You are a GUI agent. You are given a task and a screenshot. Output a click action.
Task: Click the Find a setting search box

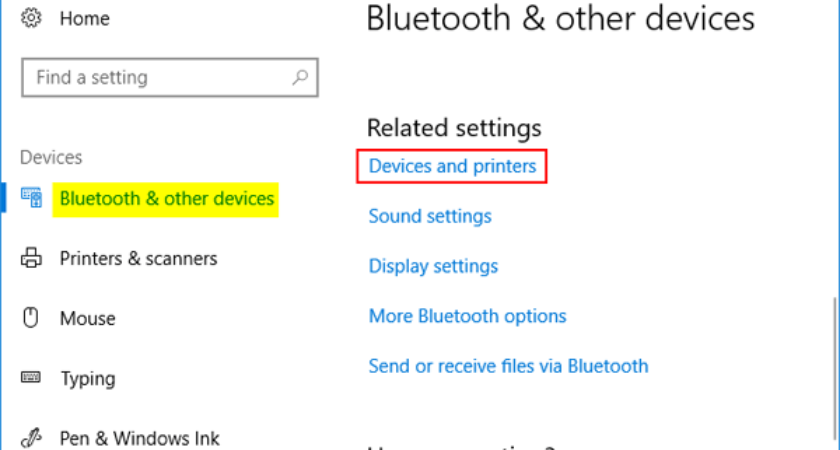coord(160,77)
